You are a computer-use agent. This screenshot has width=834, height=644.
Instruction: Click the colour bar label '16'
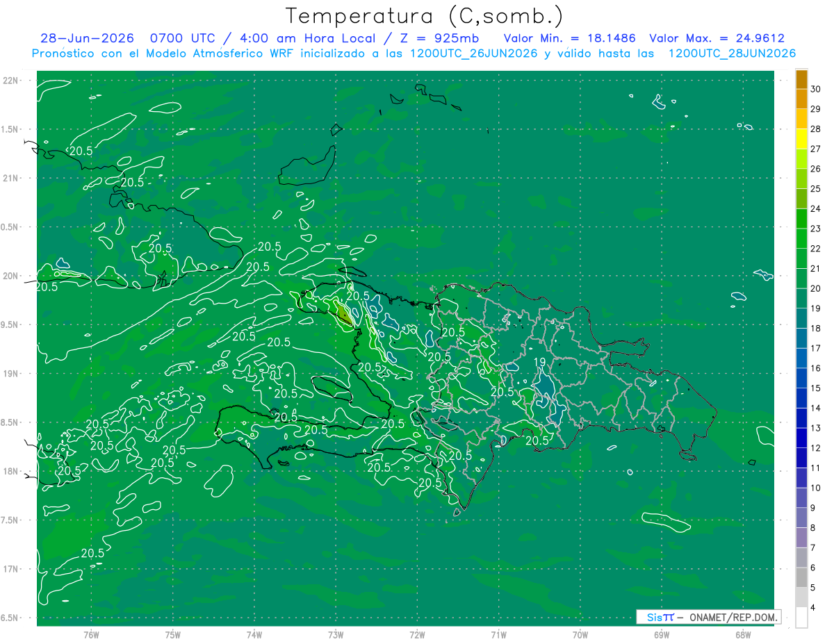pos(816,368)
